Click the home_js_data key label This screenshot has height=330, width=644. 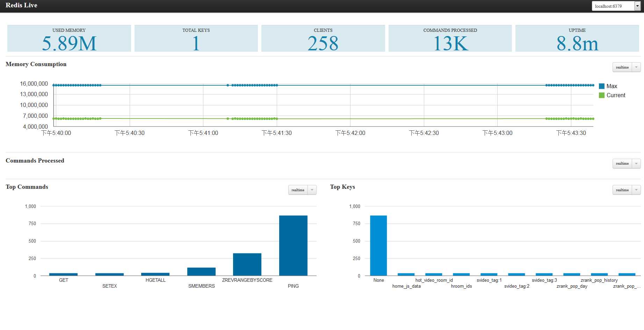tap(406, 286)
